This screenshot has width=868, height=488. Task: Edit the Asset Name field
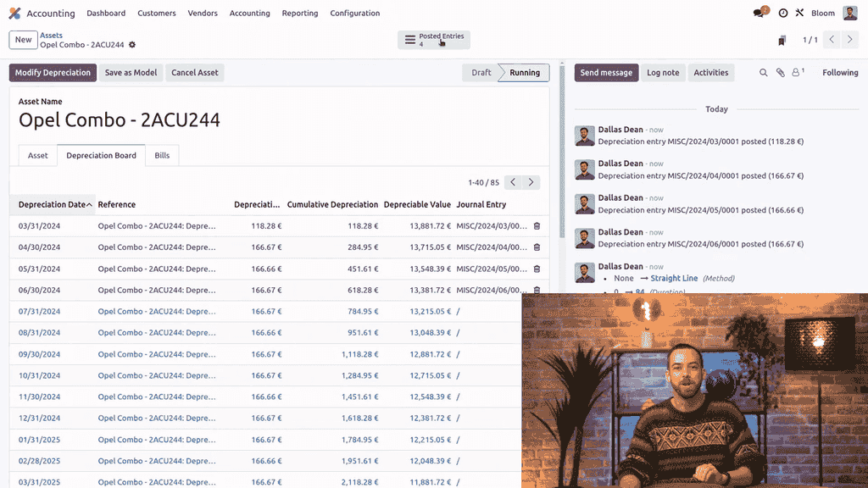tap(120, 120)
